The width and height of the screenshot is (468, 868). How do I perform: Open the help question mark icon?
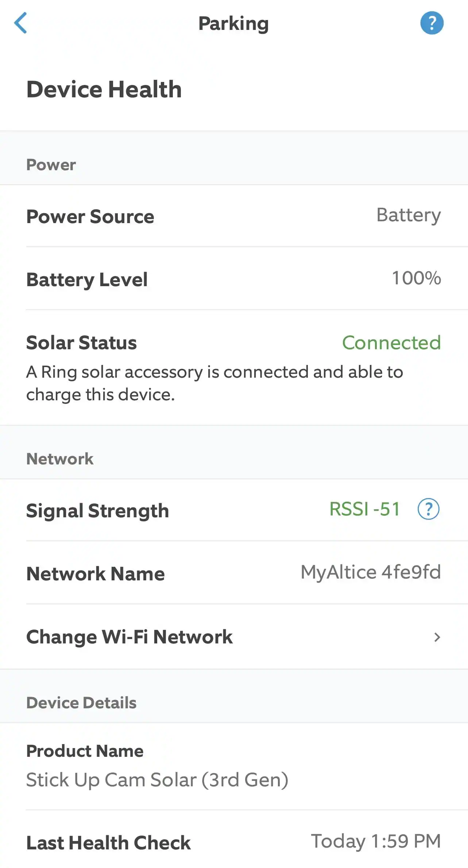pyautogui.click(x=432, y=23)
